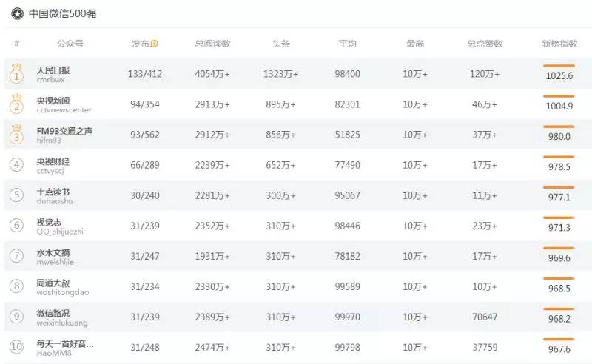Open the 央视新闻 account link
This screenshot has height=364, width=592.
(x=53, y=101)
